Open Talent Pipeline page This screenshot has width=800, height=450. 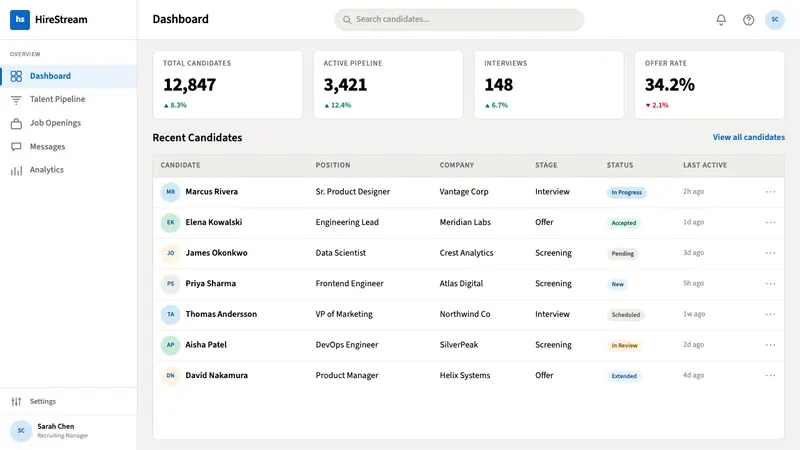pyautogui.click(x=68, y=99)
